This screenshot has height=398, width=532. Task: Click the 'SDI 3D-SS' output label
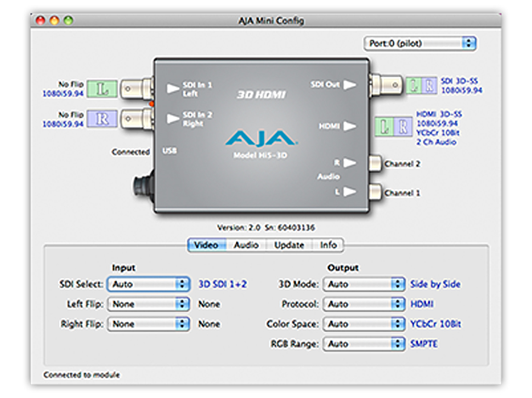coord(459,81)
